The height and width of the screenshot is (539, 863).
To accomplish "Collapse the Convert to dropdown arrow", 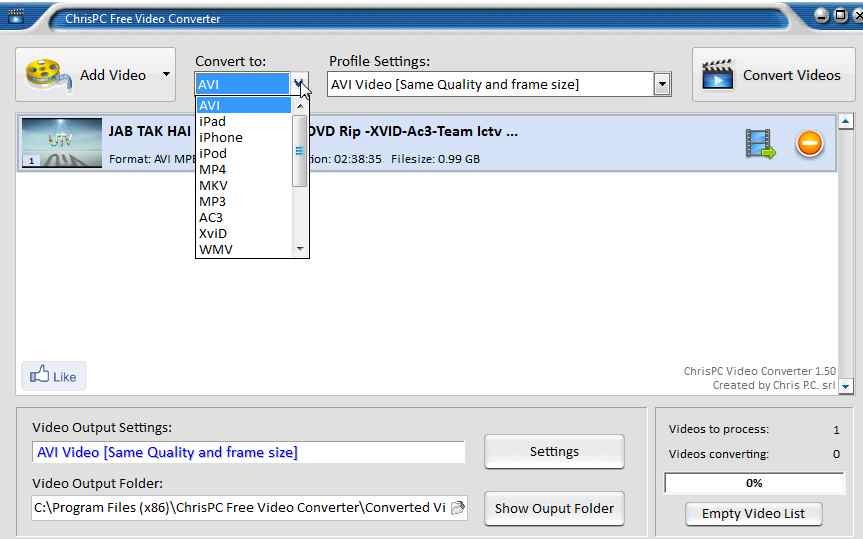I will (299, 85).
